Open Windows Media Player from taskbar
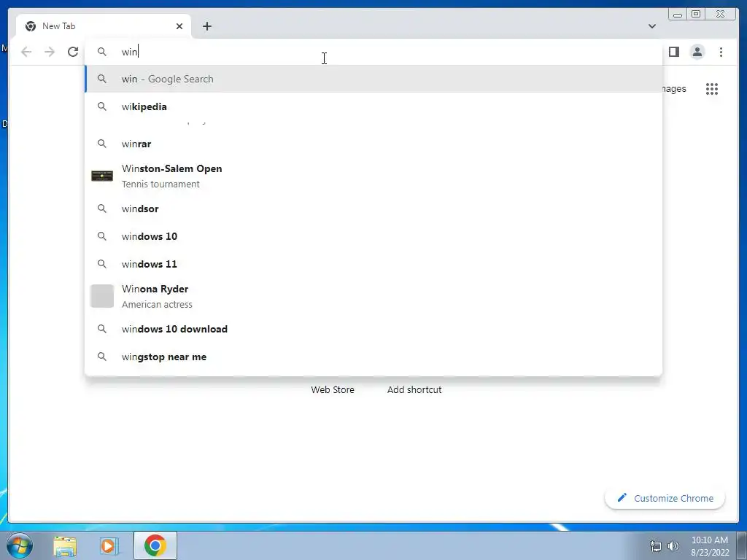Screen dimensions: 747x560 tap(109, 546)
